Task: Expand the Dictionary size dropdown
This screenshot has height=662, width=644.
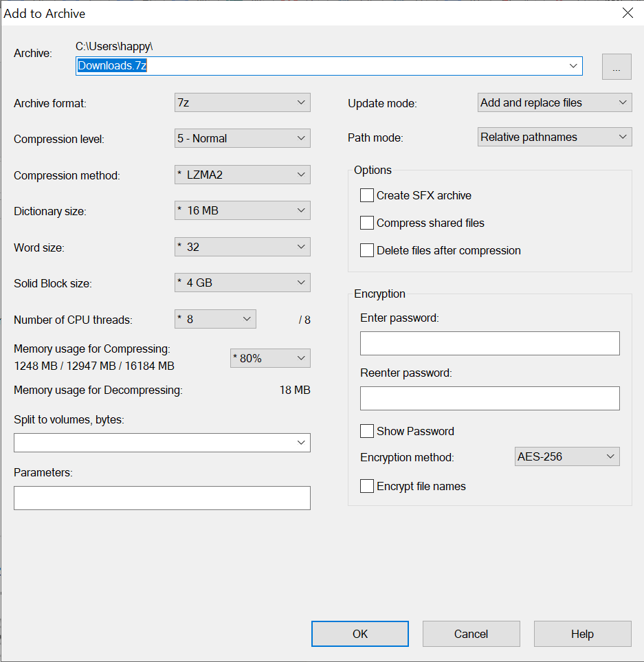Action: (242, 210)
